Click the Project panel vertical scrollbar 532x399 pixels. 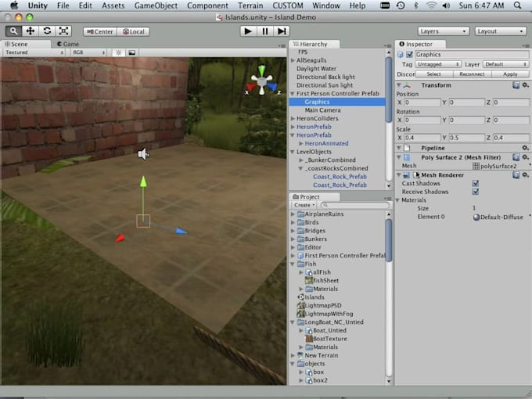tap(389, 240)
